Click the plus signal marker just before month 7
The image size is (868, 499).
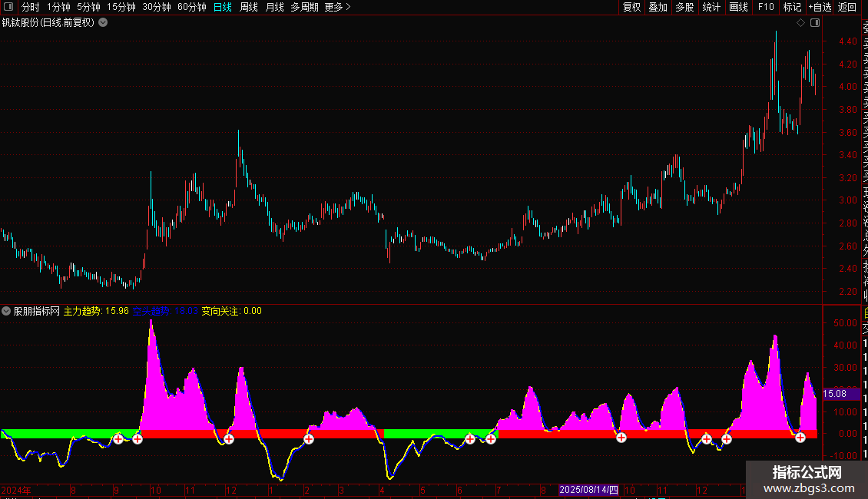point(491,439)
